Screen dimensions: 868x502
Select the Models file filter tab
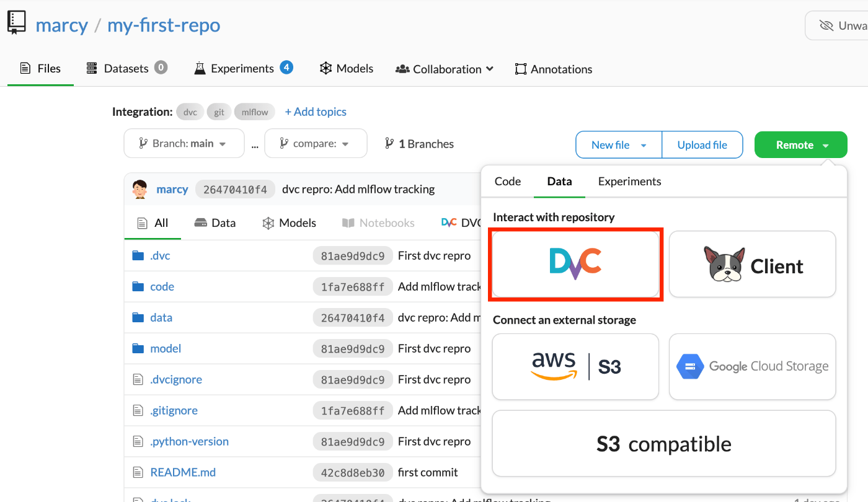[289, 222]
